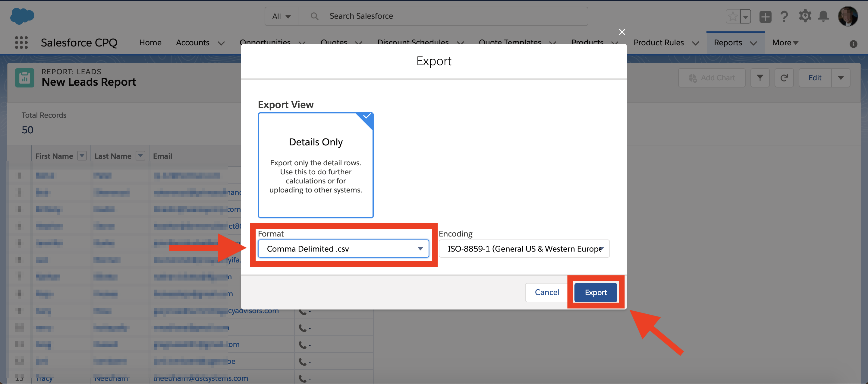
Task: Open the notifications bell
Action: [823, 16]
